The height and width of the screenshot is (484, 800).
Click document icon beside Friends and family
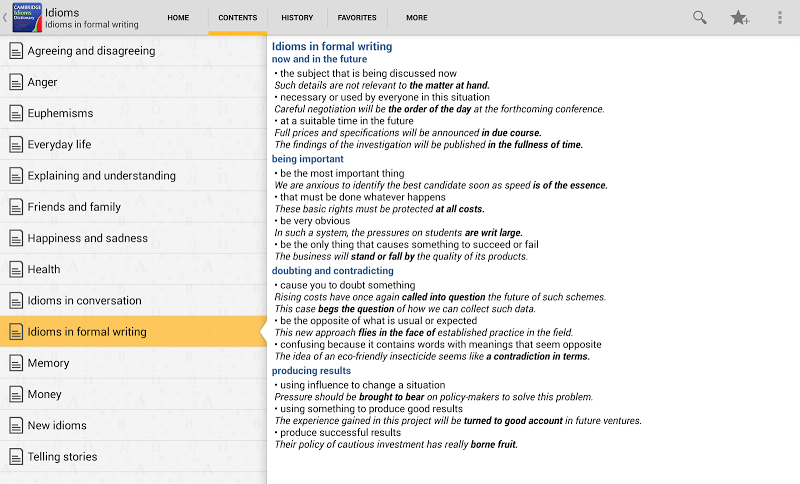pos(16,207)
